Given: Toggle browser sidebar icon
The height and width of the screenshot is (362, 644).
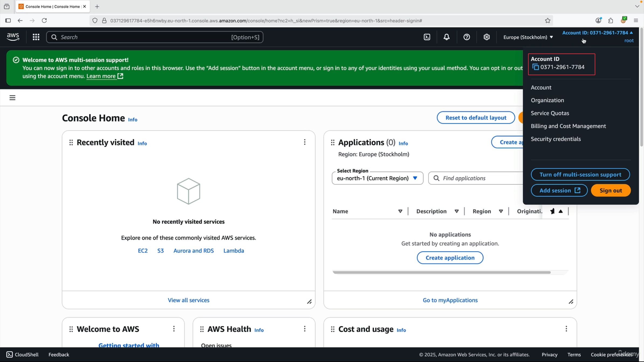Looking at the screenshot, I should 8,21.
